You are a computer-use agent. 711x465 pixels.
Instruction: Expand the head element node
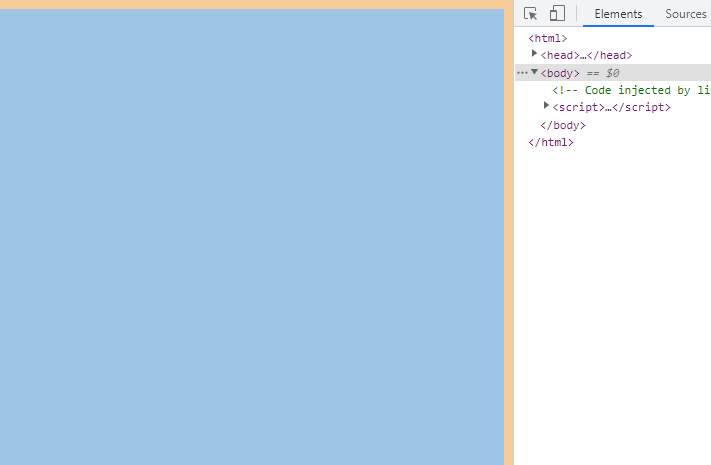coord(534,54)
